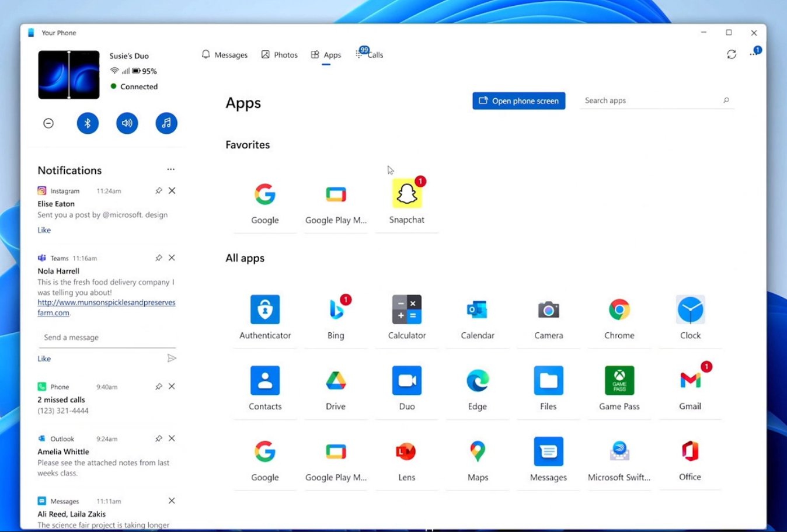787x532 pixels.
Task: Toggle do not disturb button
Action: (48, 123)
